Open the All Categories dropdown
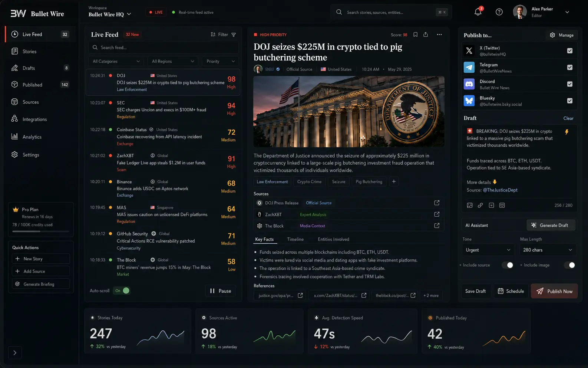588x368 pixels. pos(116,61)
